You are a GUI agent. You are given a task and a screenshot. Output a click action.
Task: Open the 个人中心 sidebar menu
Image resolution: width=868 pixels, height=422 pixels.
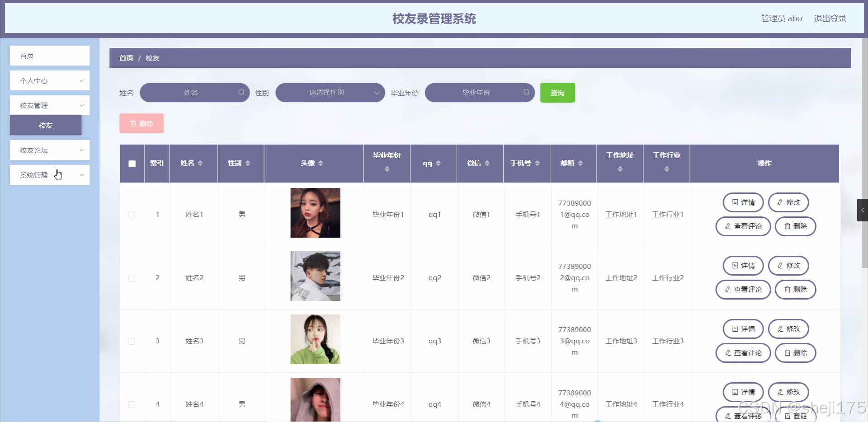point(49,80)
